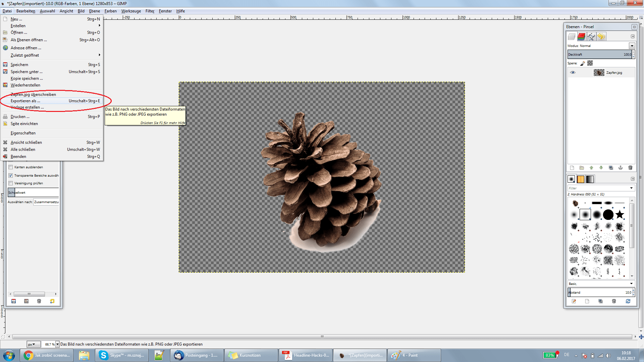Click the anchor layer icon
This screenshot has height=362, width=644.
tap(621, 168)
